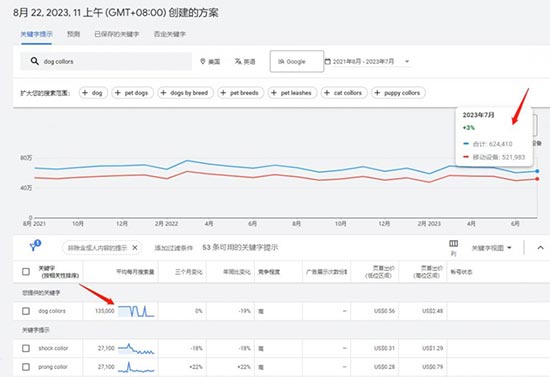Focus the 'dog collars' keyword search field
550x377 pixels.
pos(106,61)
